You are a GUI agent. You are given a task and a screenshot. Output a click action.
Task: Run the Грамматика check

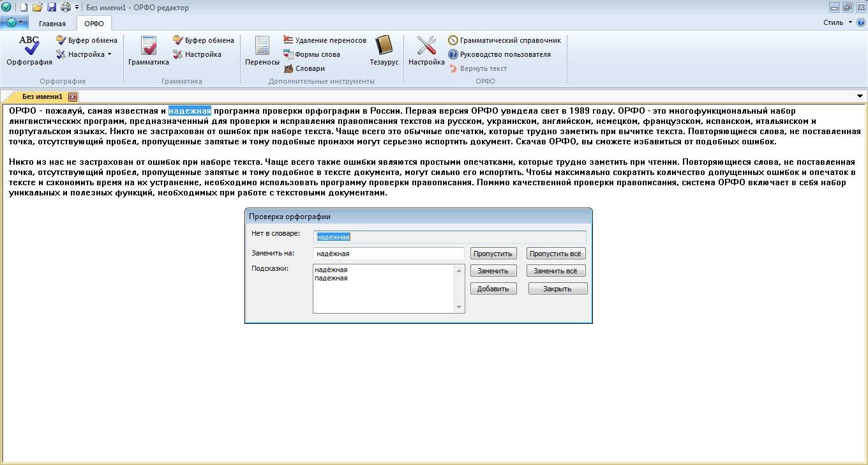148,50
